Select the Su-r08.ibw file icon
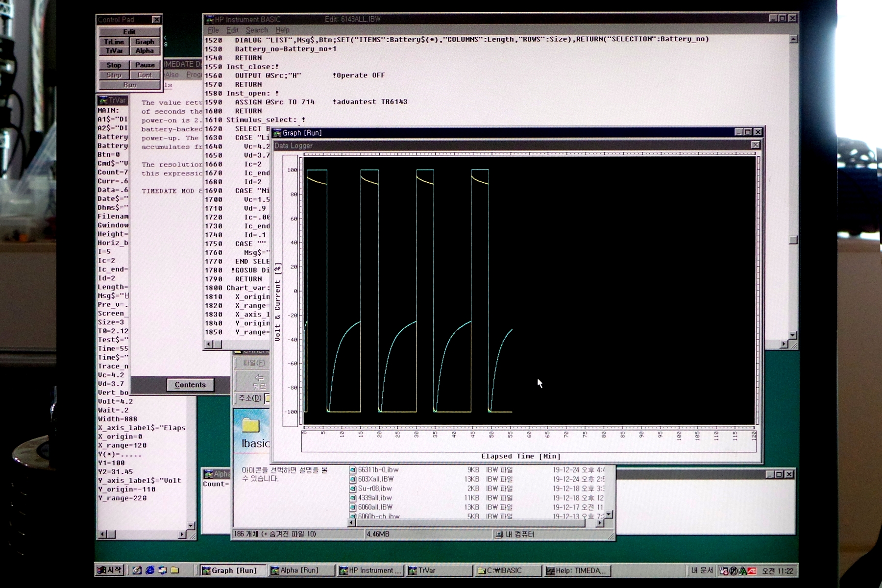 point(352,489)
